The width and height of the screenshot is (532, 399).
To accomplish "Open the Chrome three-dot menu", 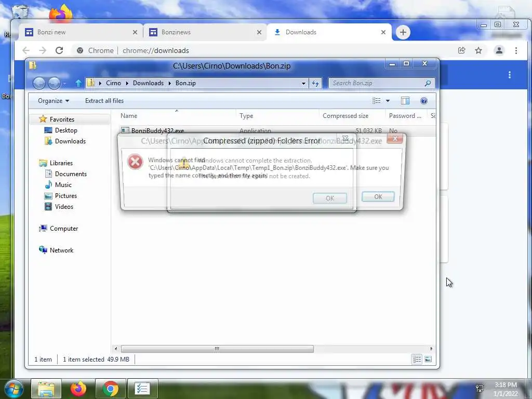I will 516,50.
